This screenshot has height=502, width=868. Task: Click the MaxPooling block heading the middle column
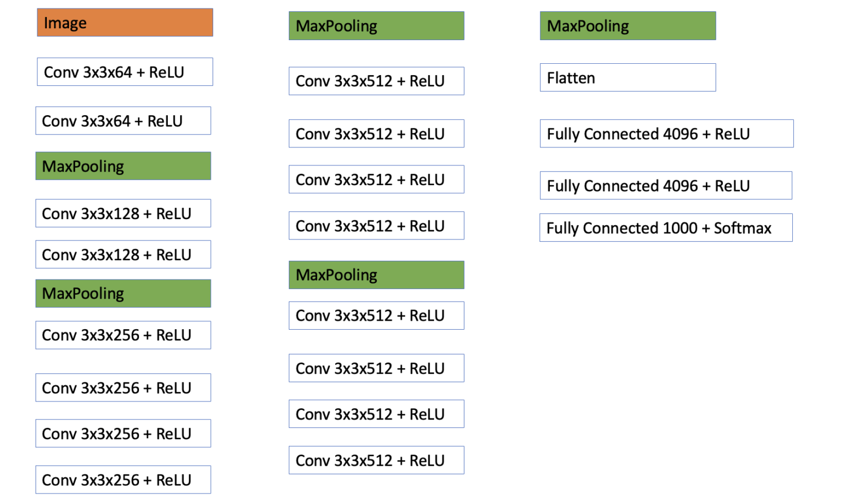click(376, 26)
